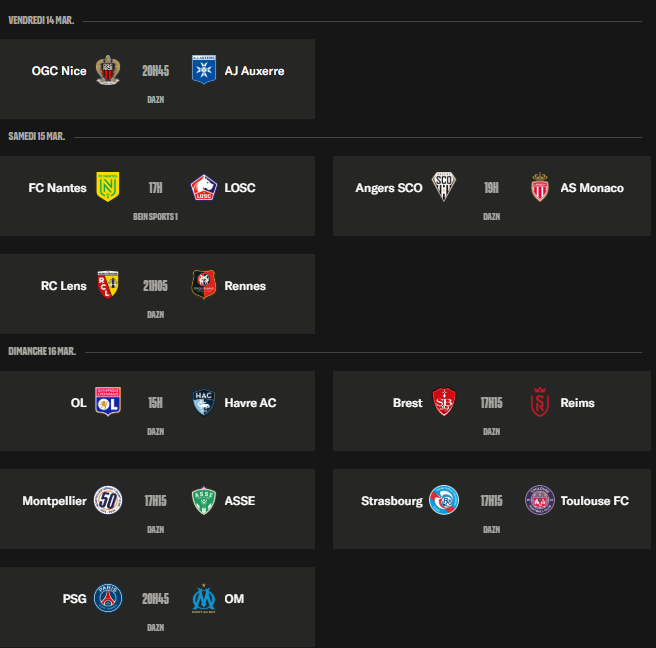This screenshot has width=656, height=648.
Task: Select the FC Nantes yellow crest
Action: click(107, 187)
